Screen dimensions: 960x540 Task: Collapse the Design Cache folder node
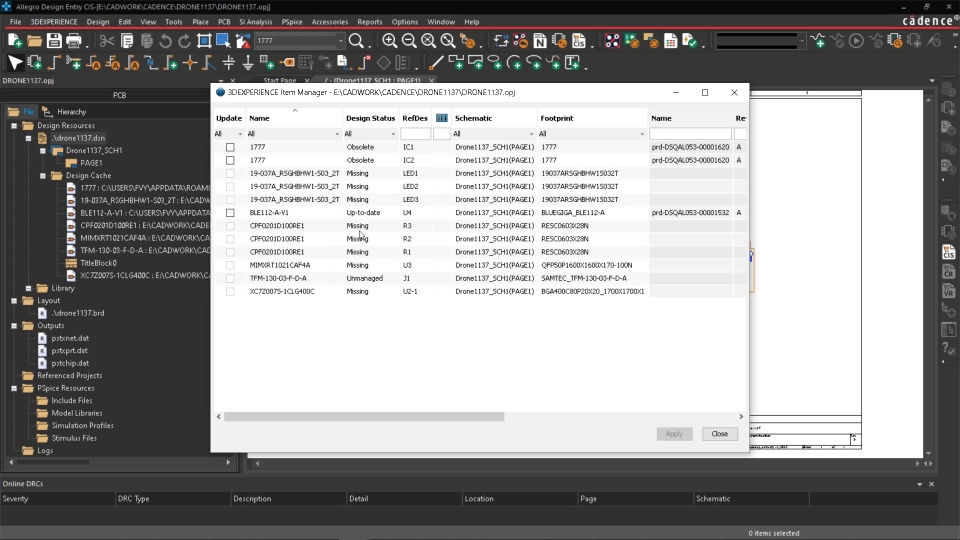point(43,176)
